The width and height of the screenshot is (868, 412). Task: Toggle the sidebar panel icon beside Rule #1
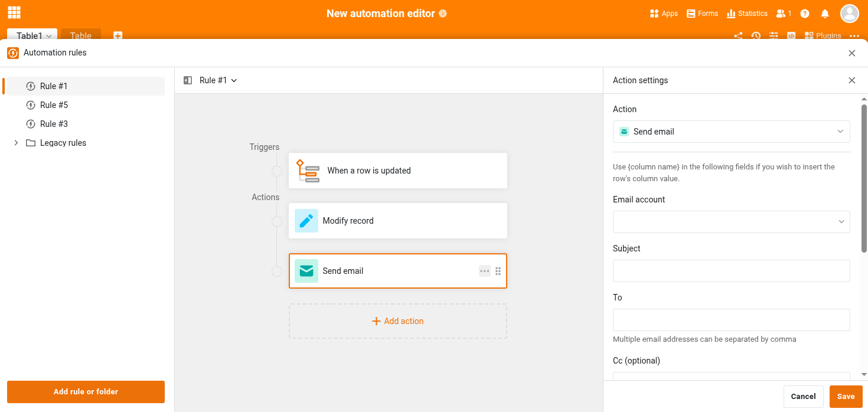pos(188,80)
